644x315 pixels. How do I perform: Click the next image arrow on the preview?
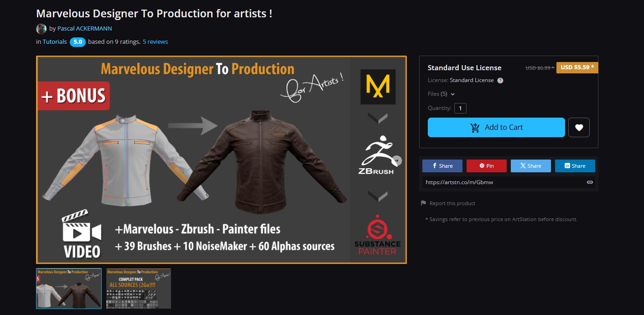tap(397, 160)
